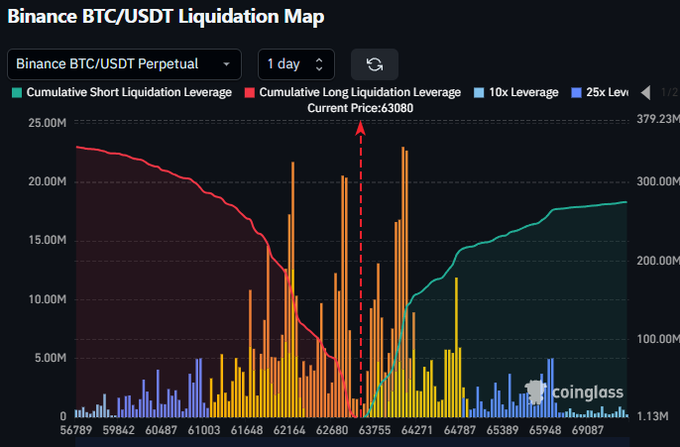Click the blue 25x Leverage swatch
Screen dimensions: 680x447
pos(576,93)
